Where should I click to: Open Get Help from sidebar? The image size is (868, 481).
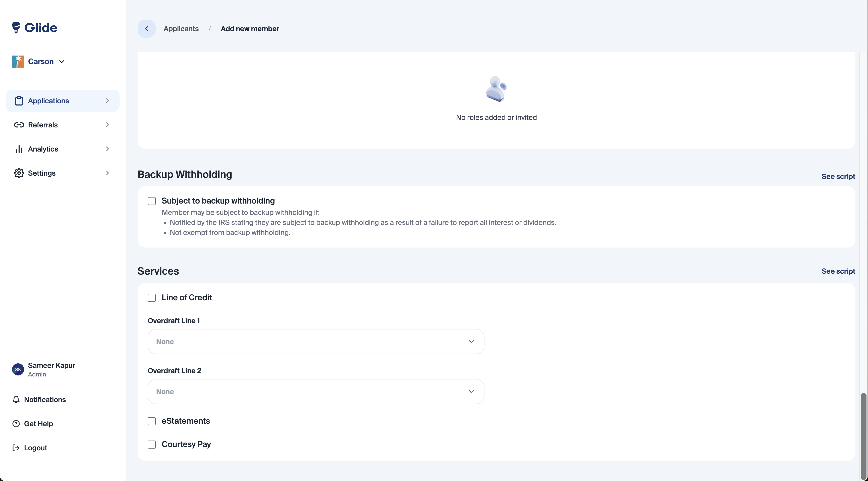click(x=38, y=424)
